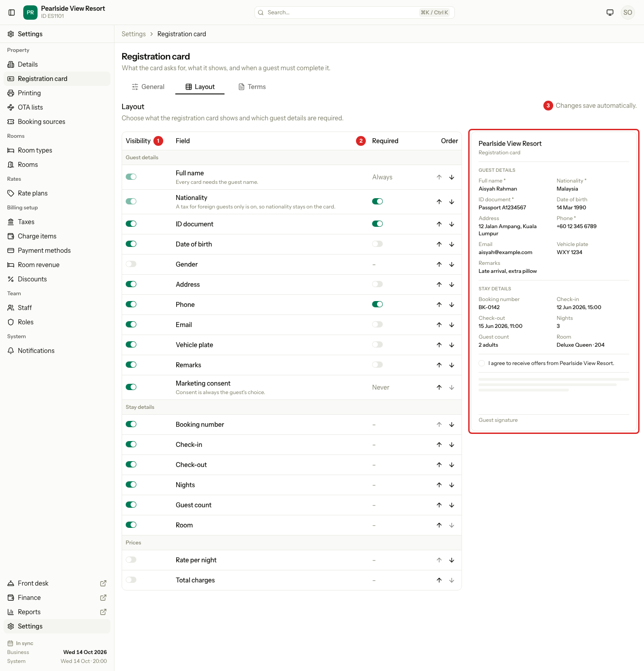
Task: Hide the Vehicle plate field
Action: tap(131, 344)
